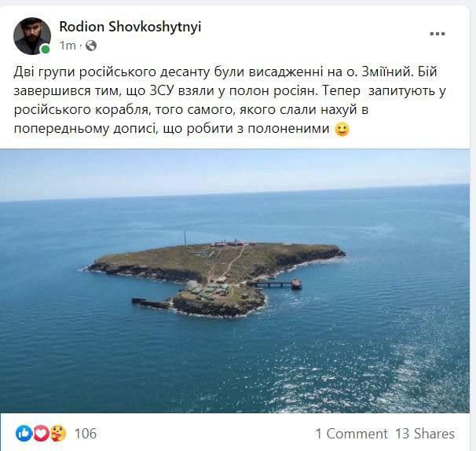This screenshot has height=451, width=476.
Task: Click the smiley emoji in post text
Action: click(x=342, y=129)
